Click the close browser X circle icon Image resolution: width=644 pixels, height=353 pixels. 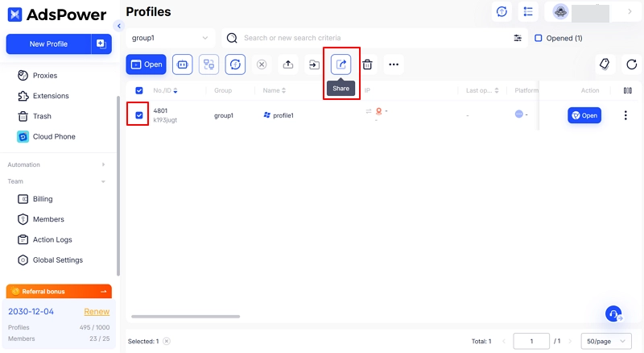262,64
